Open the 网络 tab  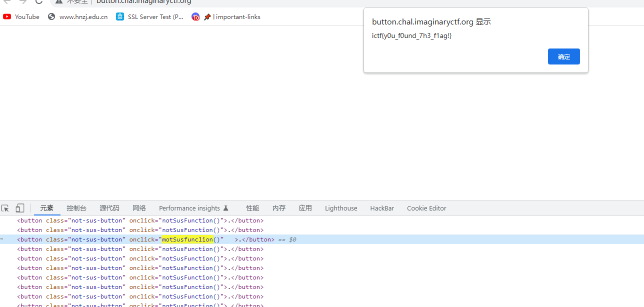click(139, 208)
